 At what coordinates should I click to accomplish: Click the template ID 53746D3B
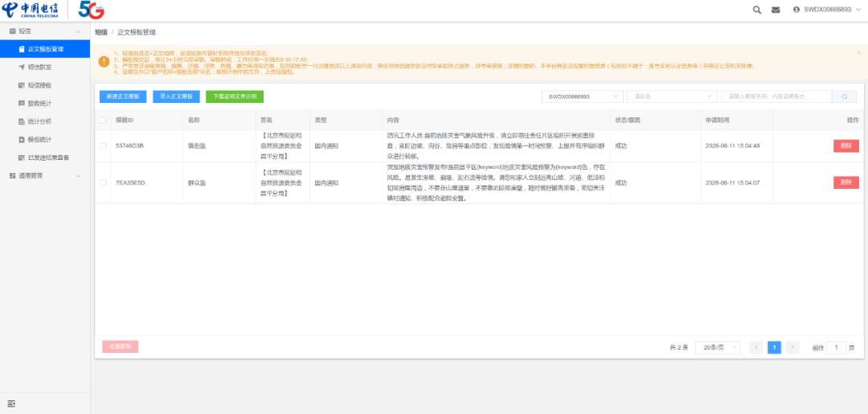[129, 146]
